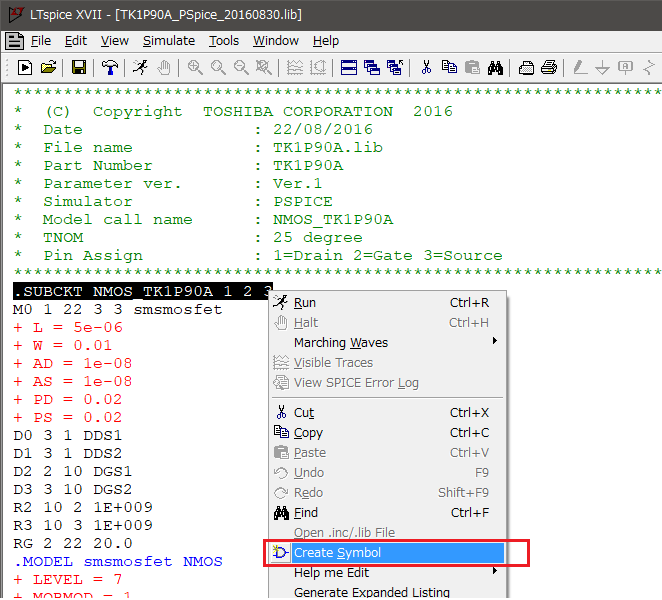This screenshot has height=600, width=662.
Task: Choose Run from the context menu
Action: point(388,303)
